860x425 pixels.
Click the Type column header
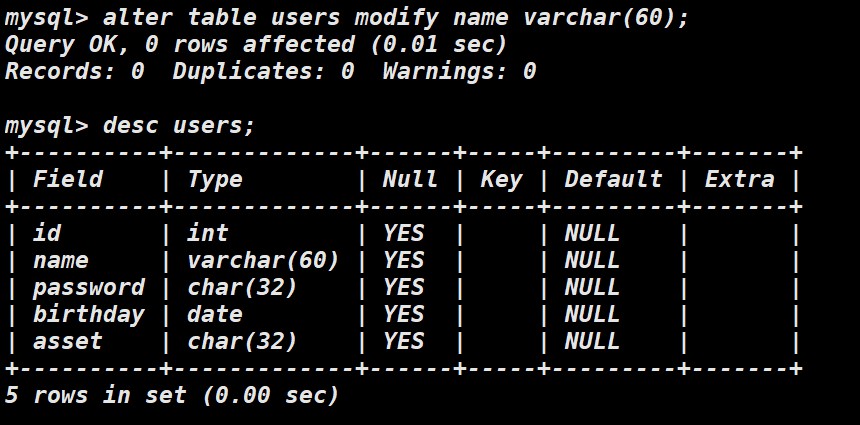(x=215, y=180)
